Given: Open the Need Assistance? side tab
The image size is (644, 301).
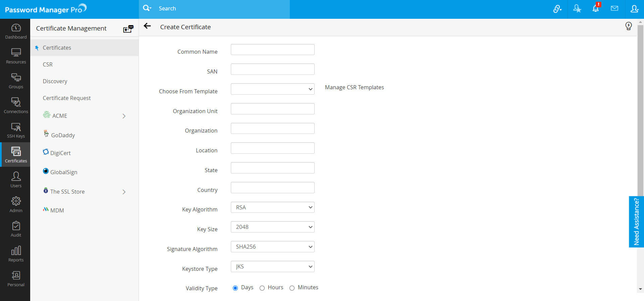Looking at the screenshot, I should (x=636, y=221).
